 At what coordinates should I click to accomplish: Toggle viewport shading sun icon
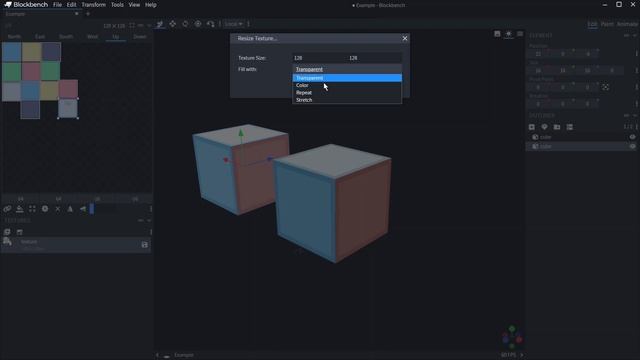(x=509, y=34)
